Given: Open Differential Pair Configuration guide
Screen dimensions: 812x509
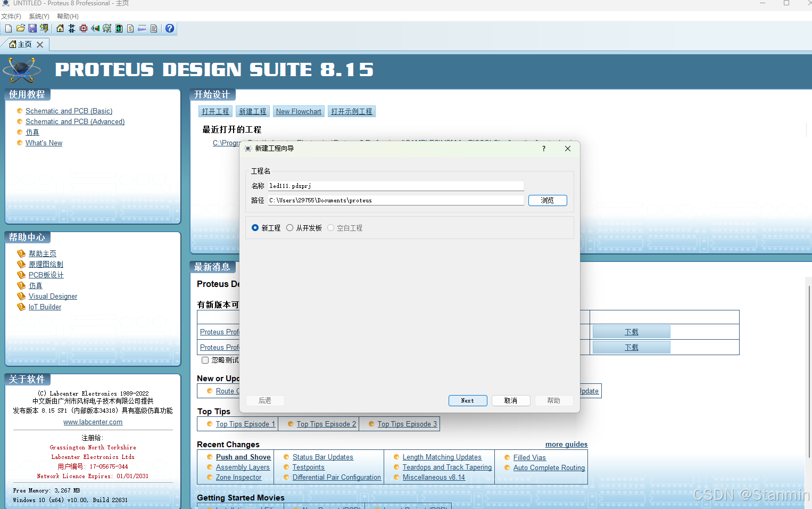Looking at the screenshot, I should [x=337, y=477].
